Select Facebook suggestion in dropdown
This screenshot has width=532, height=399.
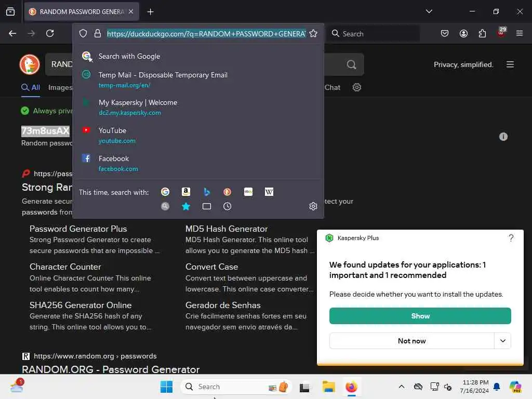[198, 163]
